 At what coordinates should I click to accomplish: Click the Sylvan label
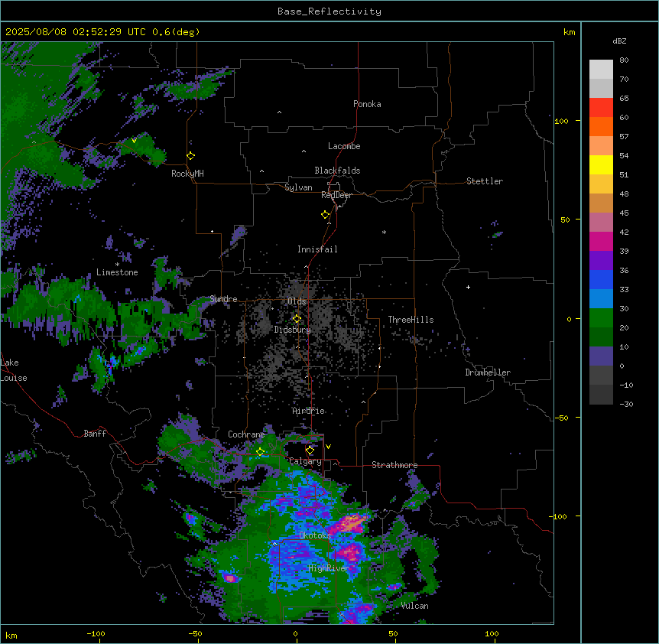(298, 187)
